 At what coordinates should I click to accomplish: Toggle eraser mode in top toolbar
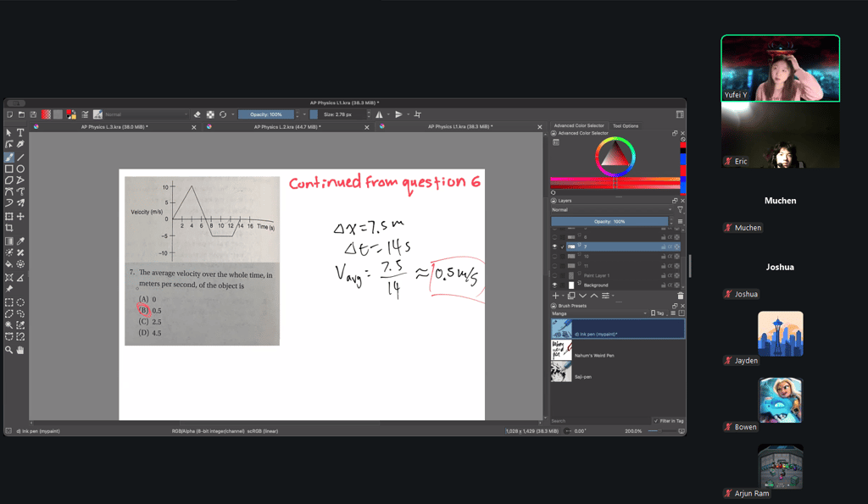[x=198, y=114]
